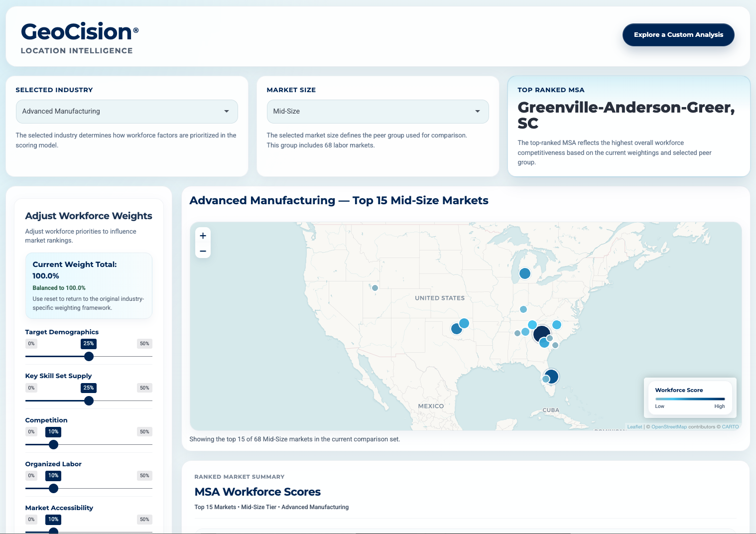756x534 pixels.
Task: Click the 'Current Weight Total:' text
Action: tap(75, 265)
